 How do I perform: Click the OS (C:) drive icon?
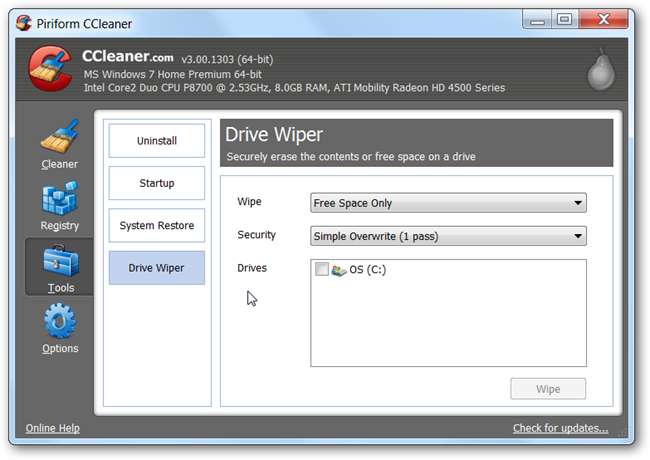339,270
